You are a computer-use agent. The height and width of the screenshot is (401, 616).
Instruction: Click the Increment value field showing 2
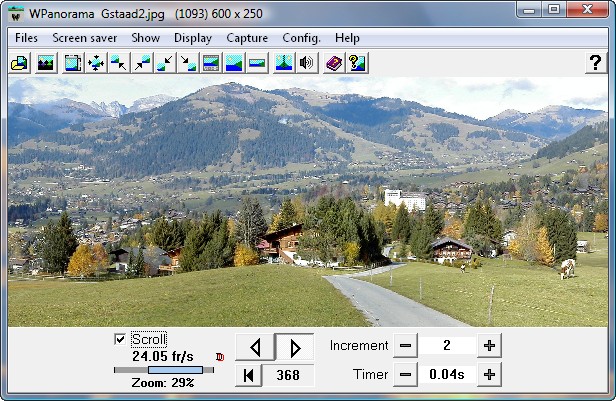coord(447,346)
